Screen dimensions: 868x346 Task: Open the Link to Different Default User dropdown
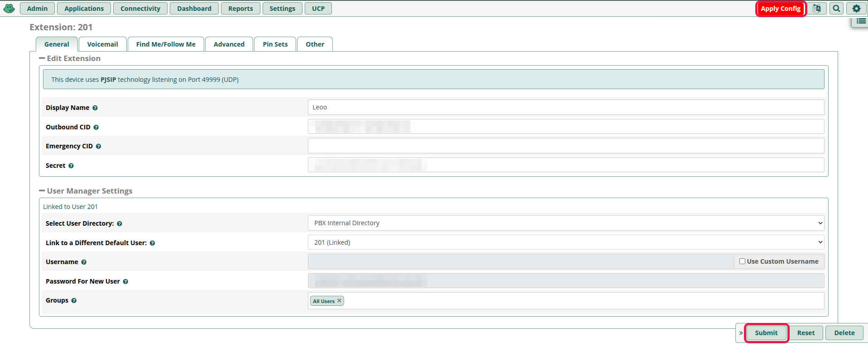coord(566,242)
